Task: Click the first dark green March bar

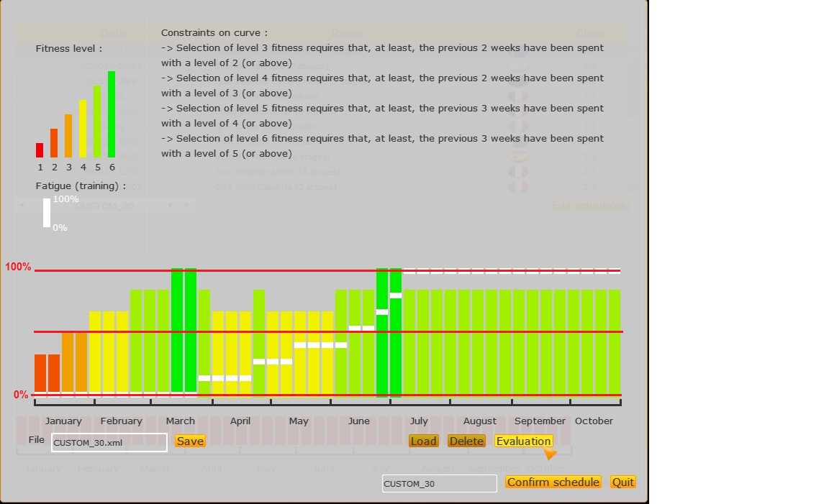Action: pyautogui.click(x=177, y=331)
